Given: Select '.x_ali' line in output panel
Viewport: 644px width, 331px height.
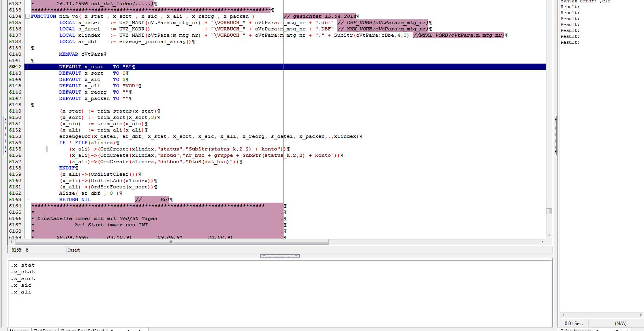Looking at the screenshot, I should (21, 292).
